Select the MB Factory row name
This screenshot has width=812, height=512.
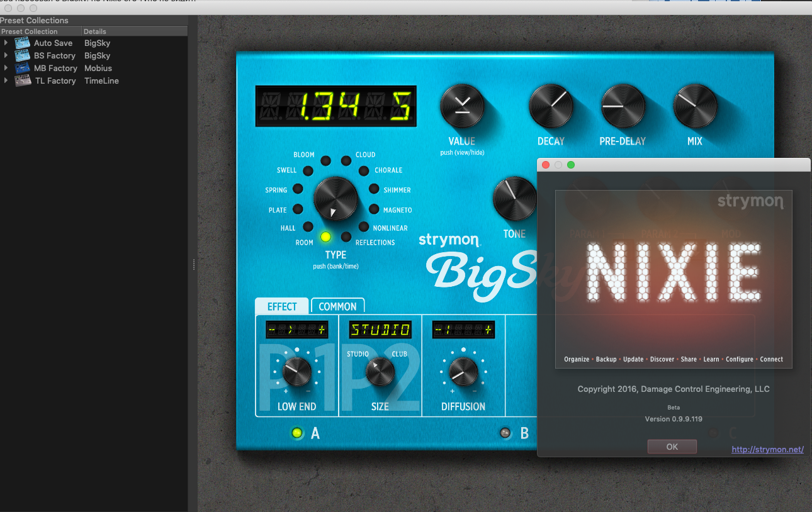pyautogui.click(x=55, y=68)
